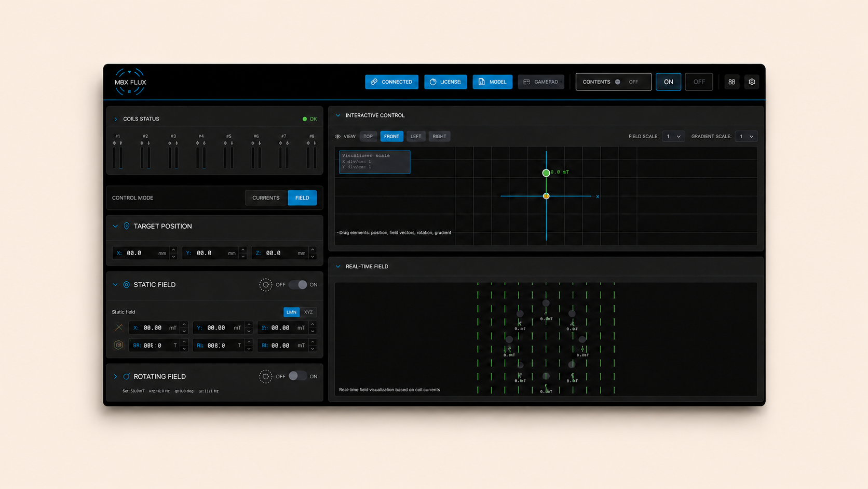Expand the COILS STATUS panel
Image resolution: width=868 pixels, height=489 pixels.
(116, 119)
